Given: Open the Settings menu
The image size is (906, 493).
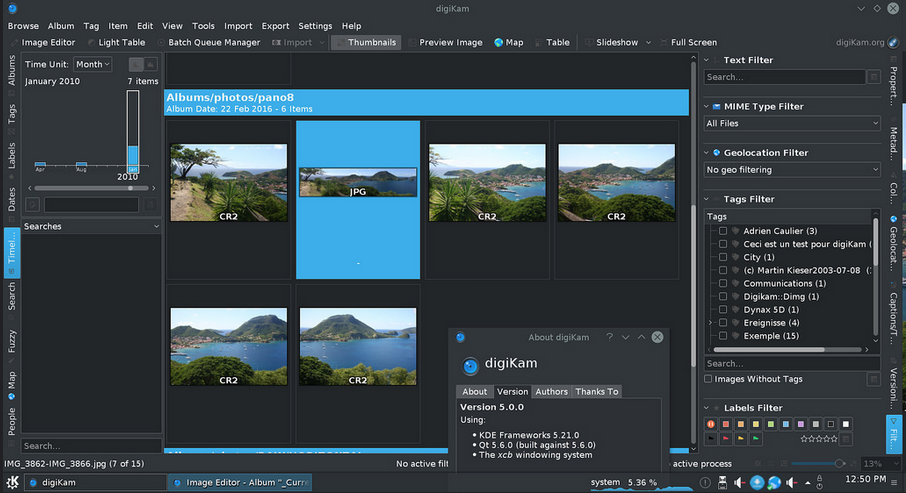Looking at the screenshot, I should [x=315, y=26].
